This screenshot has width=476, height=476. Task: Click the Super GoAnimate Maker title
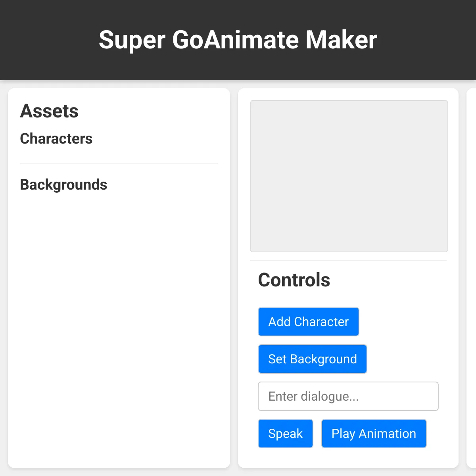pyautogui.click(x=238, y=40)
